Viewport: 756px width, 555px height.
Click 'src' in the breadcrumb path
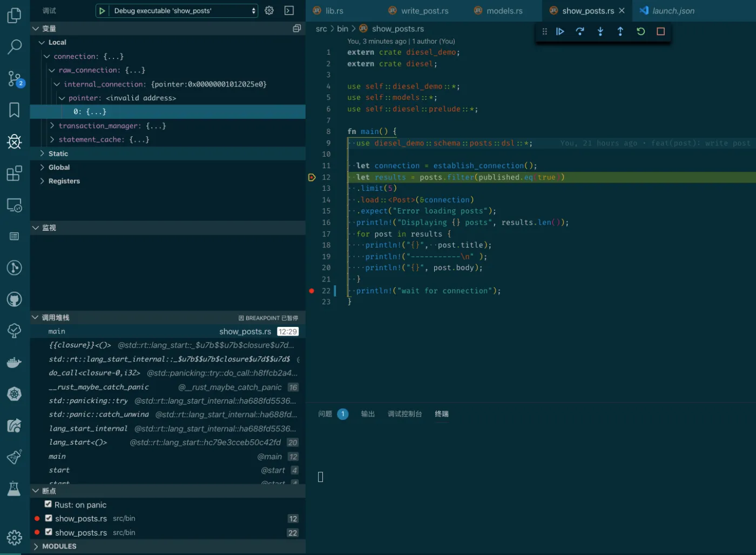tap(321, 29)
